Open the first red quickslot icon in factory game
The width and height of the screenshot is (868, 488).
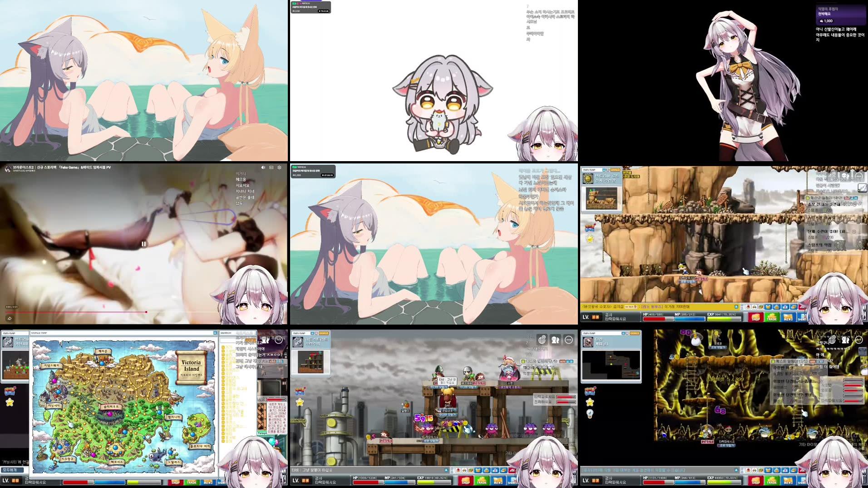coord(458,470)
